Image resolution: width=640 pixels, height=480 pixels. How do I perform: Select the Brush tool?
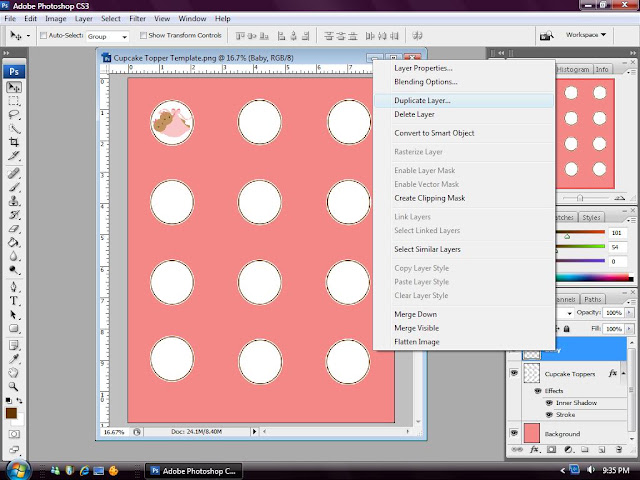pos(14,187)
